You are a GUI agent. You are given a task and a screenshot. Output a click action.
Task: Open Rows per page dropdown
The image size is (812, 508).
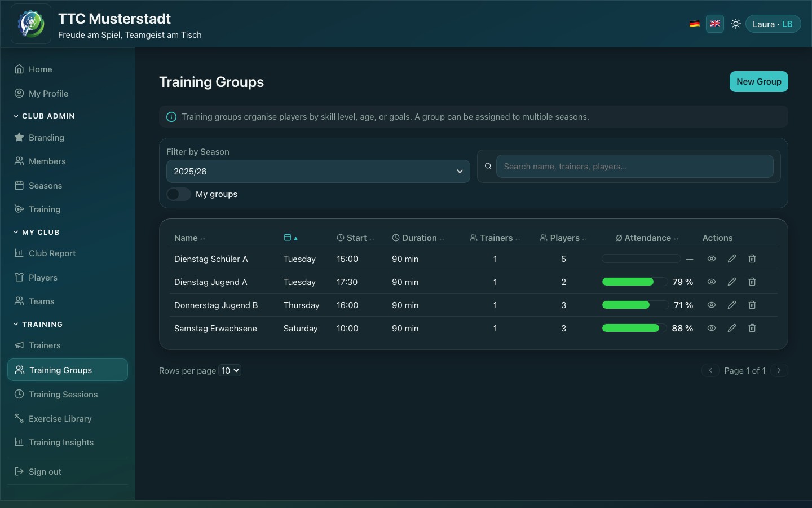click(x=230, y=370)
